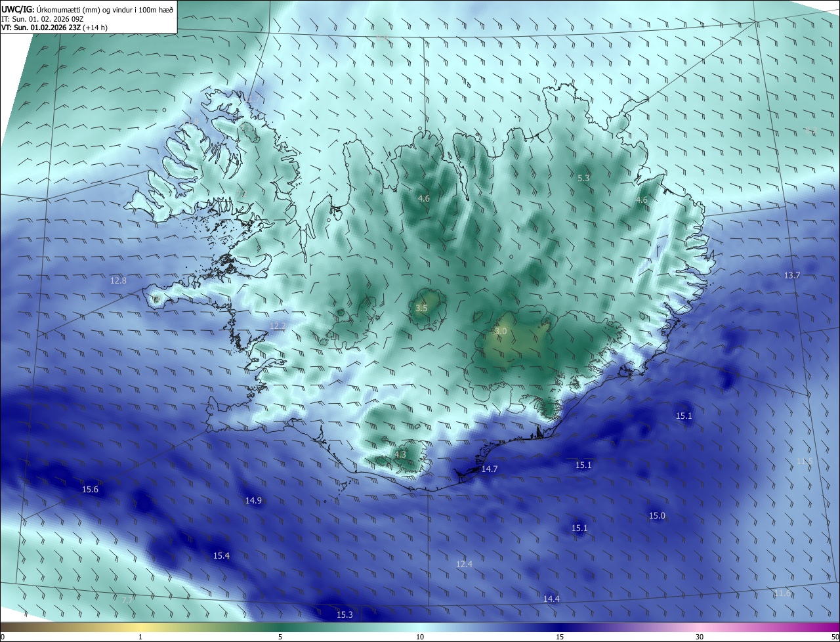Viewport: 840px width, 642px height.
Task: Click the 14.4 value label
Action: 551,599
